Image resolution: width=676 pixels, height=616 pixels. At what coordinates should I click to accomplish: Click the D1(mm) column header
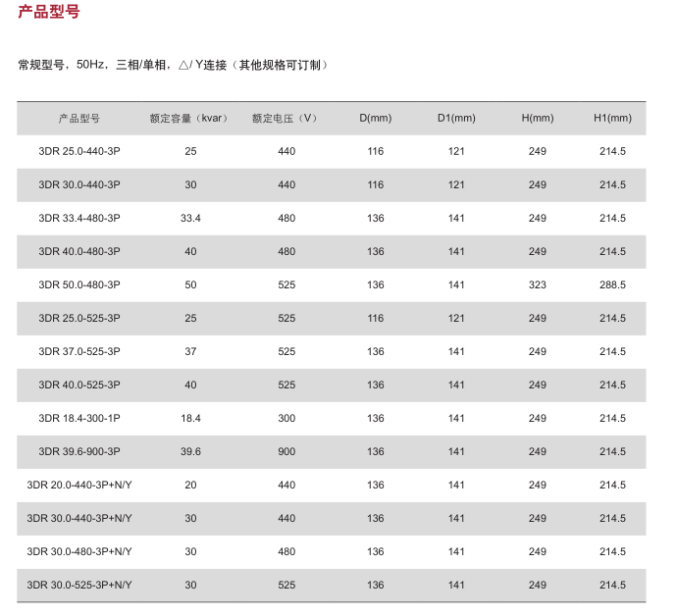pos(456,119)
